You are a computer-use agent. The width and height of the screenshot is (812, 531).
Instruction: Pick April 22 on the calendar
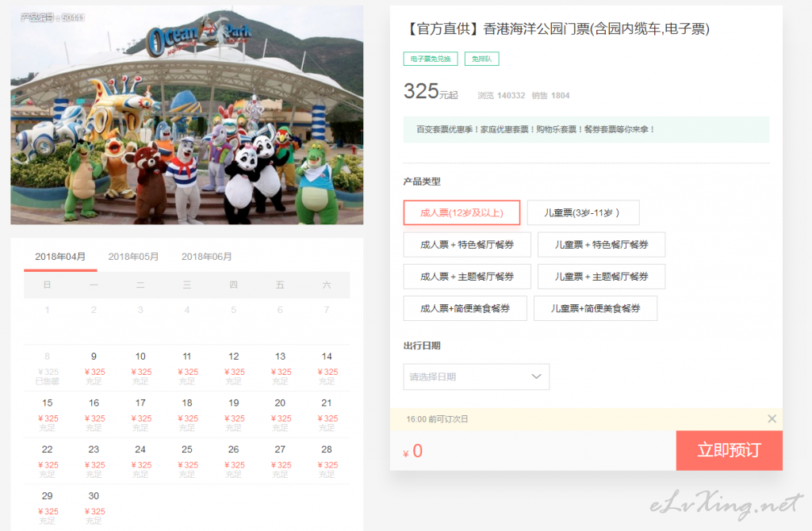(47, 461)
